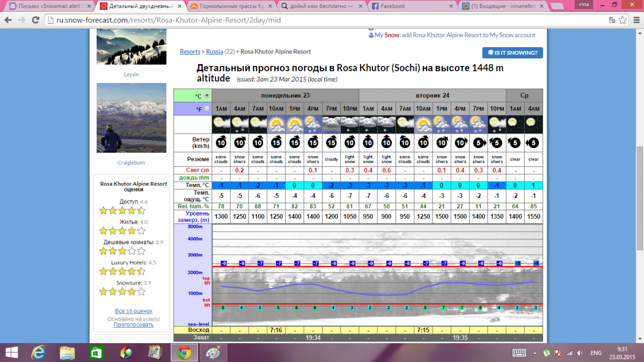Screen dimensions: 644x362
Task: Click the uTorrent tray icon
Action: click(546, 353)
